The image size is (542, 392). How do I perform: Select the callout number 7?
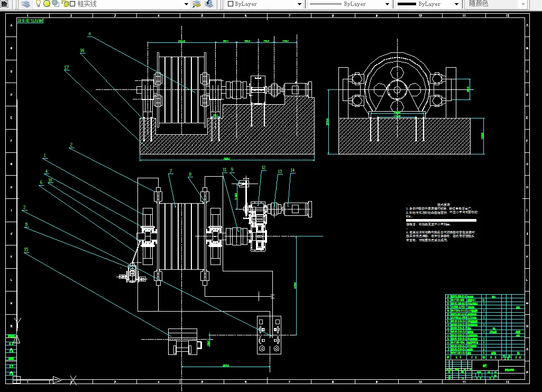point(170,171)
